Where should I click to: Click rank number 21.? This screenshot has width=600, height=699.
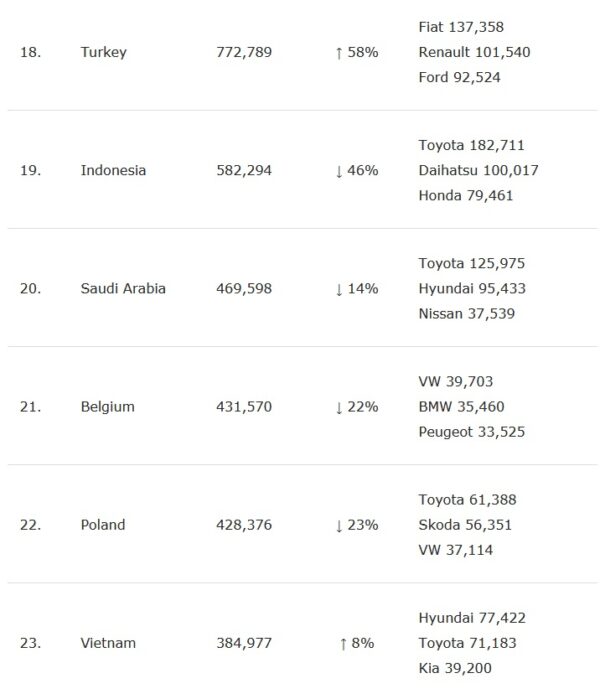point(30,406)
